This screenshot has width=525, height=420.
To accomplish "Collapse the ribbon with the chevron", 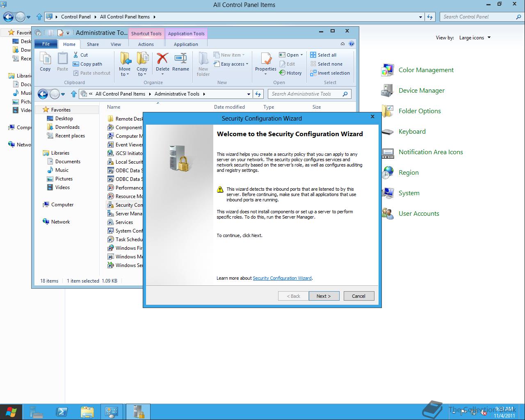I will (x=342, y=43).
